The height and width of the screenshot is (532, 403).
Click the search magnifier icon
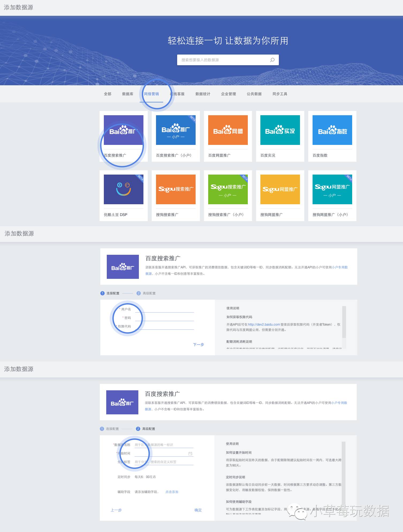[x=272, y=60]
